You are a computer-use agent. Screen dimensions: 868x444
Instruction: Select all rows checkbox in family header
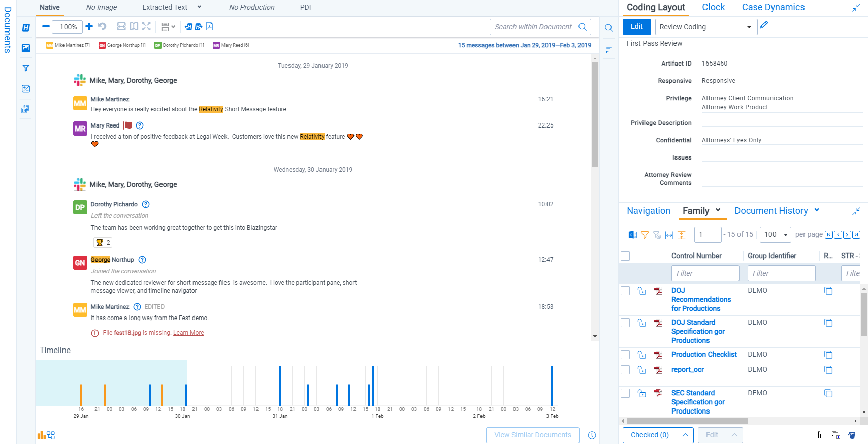coord(626,256)
